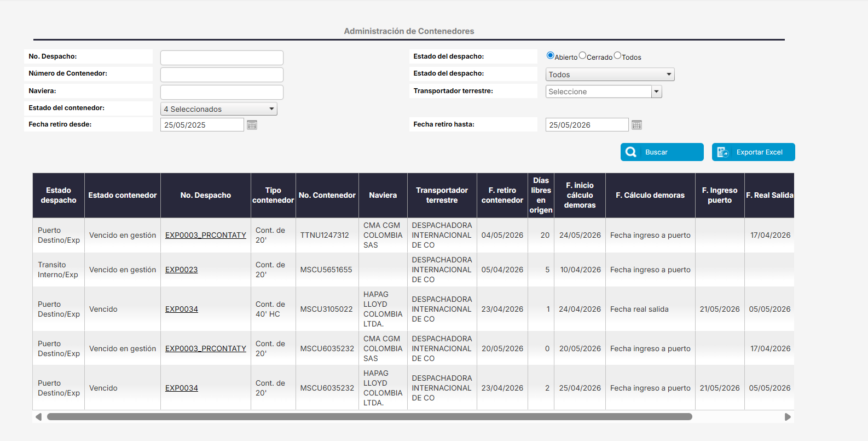Click the Días libres en origen header
The image size is (868, 441).
pyautogui.click(x=541, y=195)
